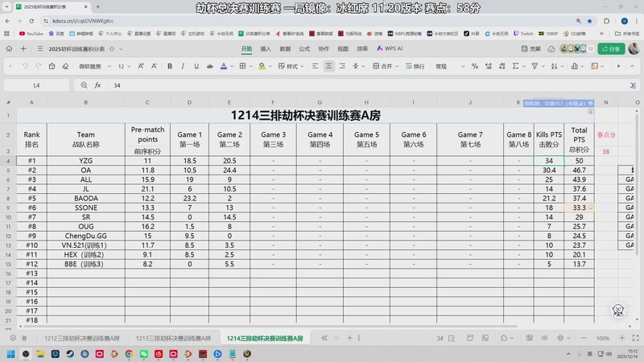644x362 pixels.
Task: Switch to the 视图 tab
Action: [343, 48]
